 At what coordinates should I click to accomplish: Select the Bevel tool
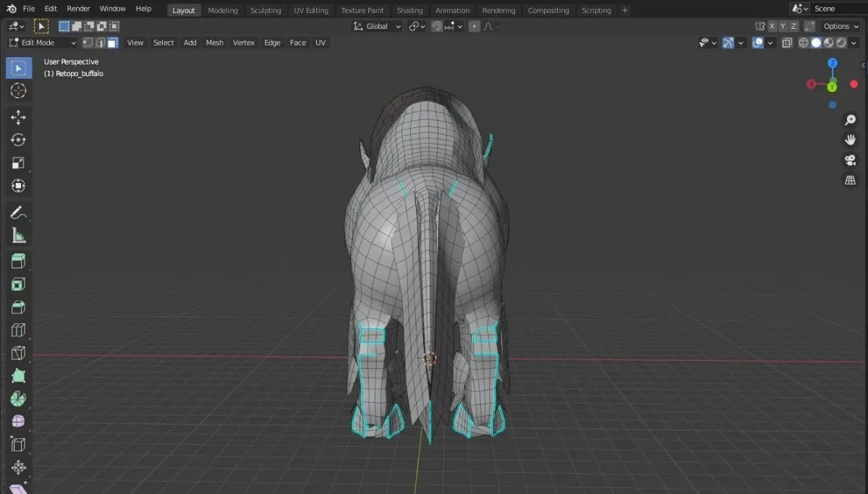coord(19,307)
